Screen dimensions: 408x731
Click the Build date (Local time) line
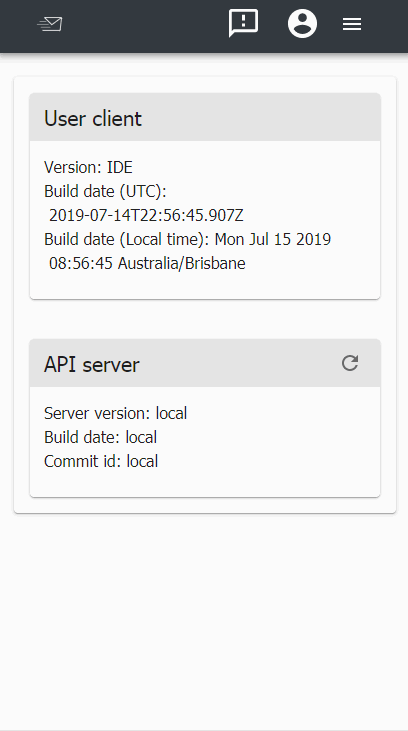[x=187, y=239]
